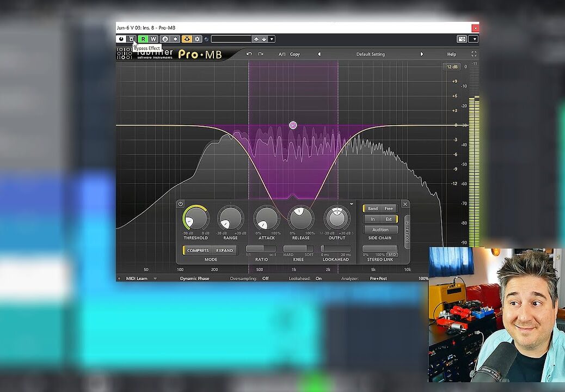Select In side chain source
The width and height of the screenshot is (565, 392).
372,219
